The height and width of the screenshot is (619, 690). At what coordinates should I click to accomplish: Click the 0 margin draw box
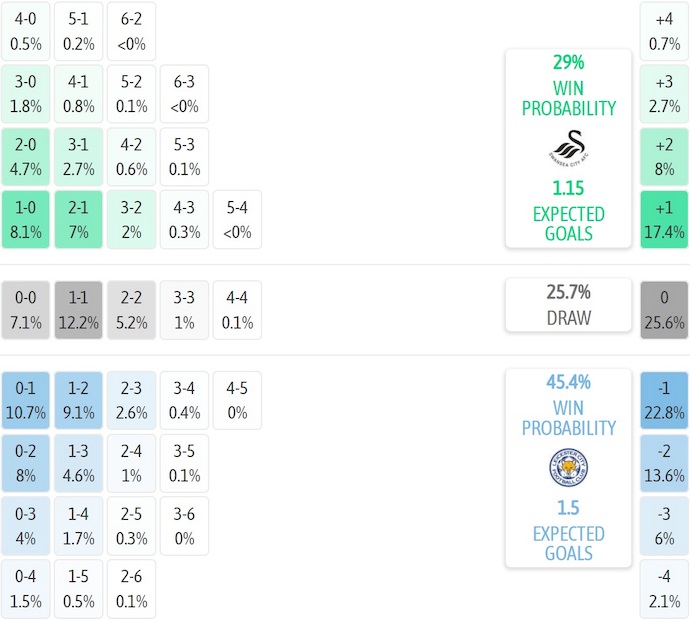pyautogui.click(x=664, y=310)
